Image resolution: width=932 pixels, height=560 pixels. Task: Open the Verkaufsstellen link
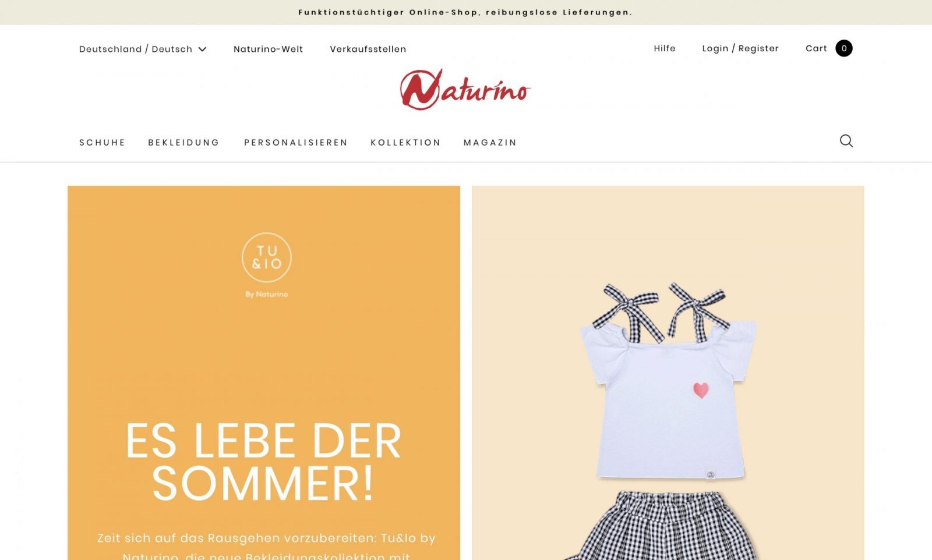pyautogui.click(x=368, y=49)
